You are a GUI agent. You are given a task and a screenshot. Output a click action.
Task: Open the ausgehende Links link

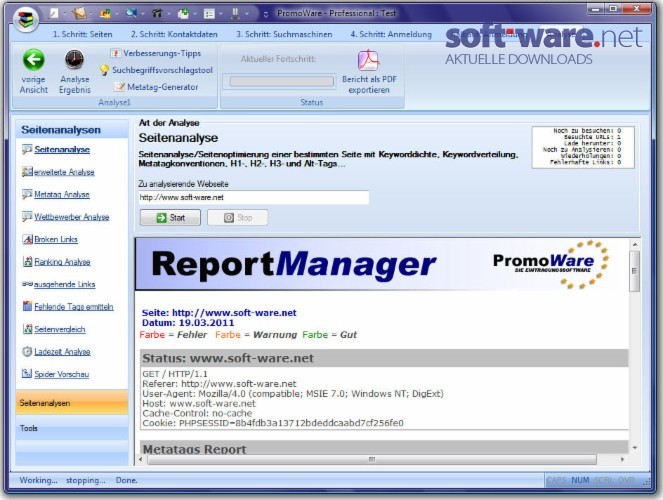point(64,284)
